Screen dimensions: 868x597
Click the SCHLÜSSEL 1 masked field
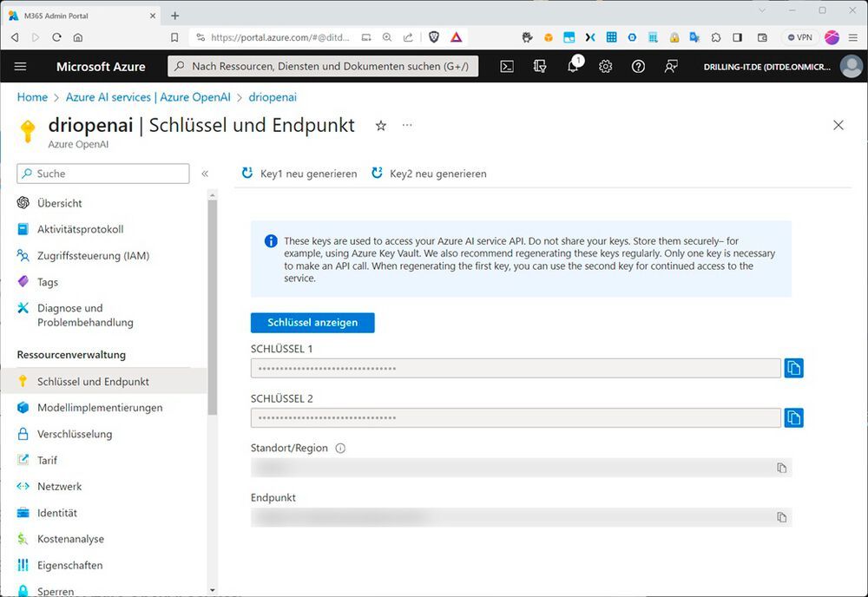[516, 368]
